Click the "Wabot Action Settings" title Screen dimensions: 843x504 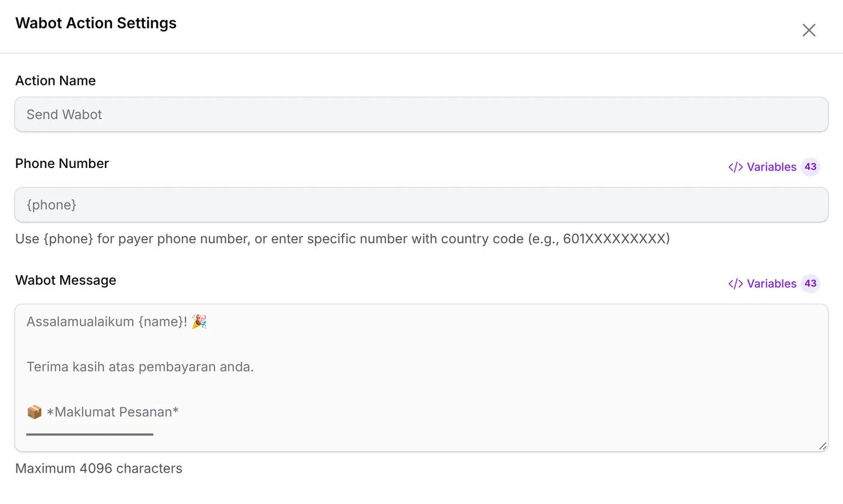(x=96, y=23)
